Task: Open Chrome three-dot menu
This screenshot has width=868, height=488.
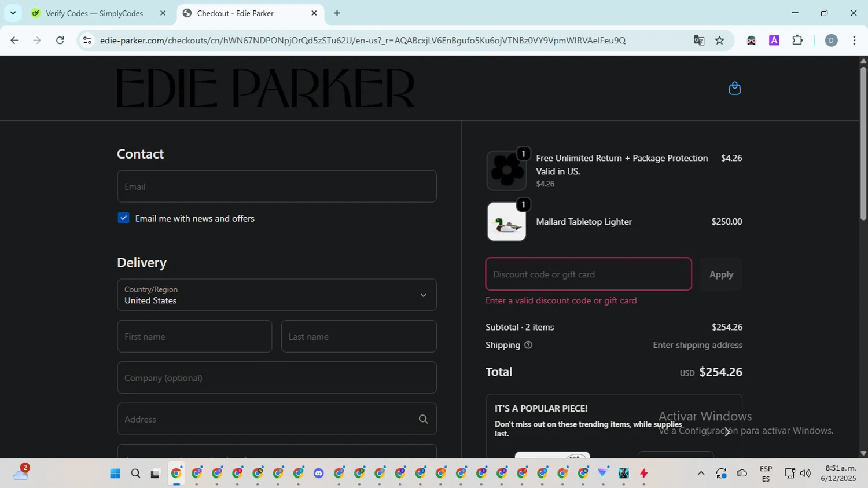Action: [854, 41]
